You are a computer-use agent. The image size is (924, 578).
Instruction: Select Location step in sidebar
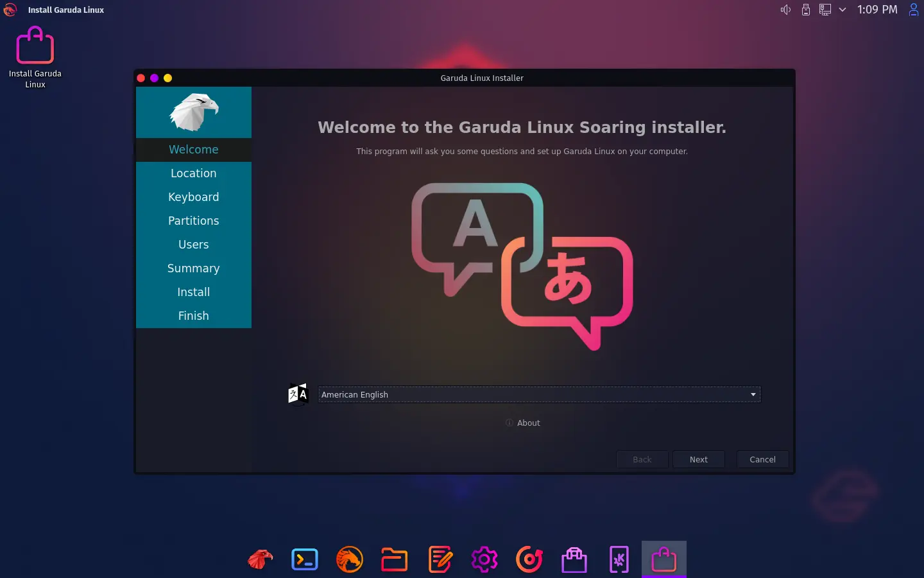coord(194,173)
